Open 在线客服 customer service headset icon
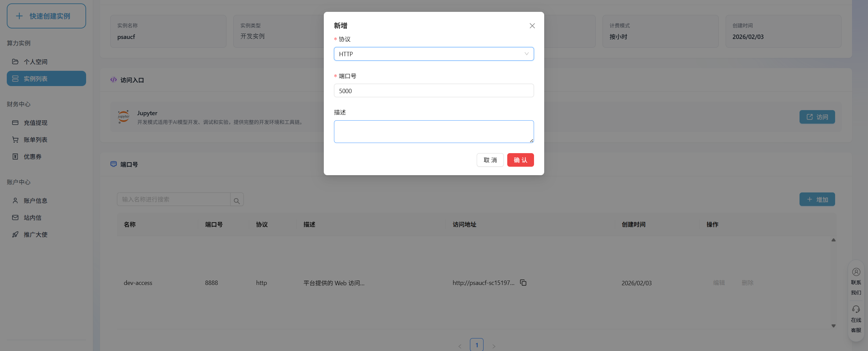 pos(856,309)
